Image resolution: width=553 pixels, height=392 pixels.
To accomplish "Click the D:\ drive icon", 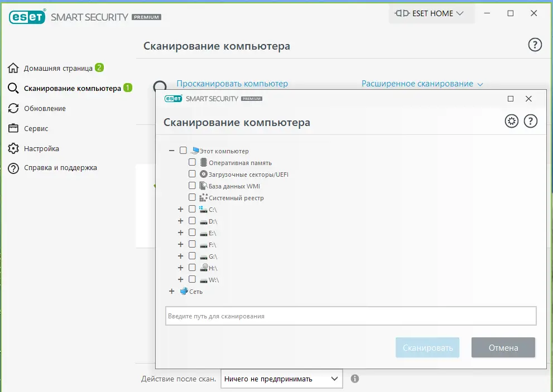I will click(204, 222).
